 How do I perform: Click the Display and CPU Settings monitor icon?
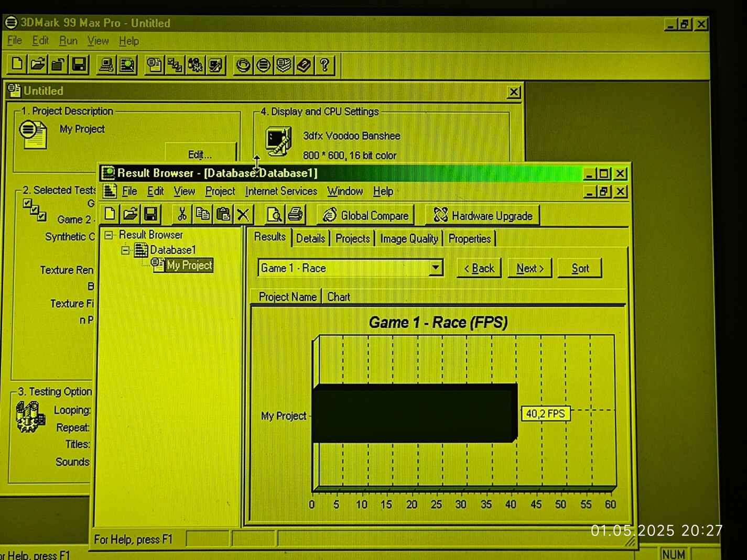278,141
